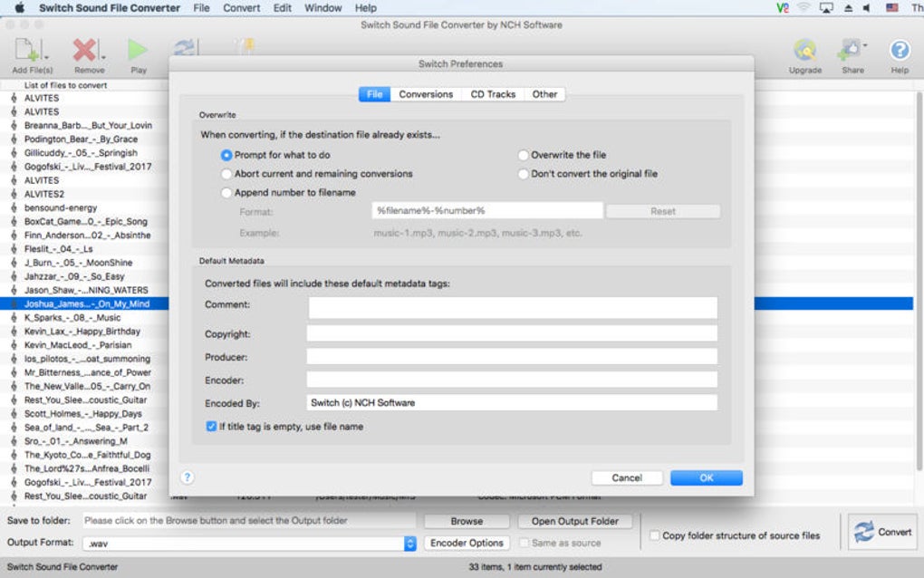Viewport: 924px width, 578px height.
Task: Open the File menu
Action: pyautogui.click(x=201, y=7)
